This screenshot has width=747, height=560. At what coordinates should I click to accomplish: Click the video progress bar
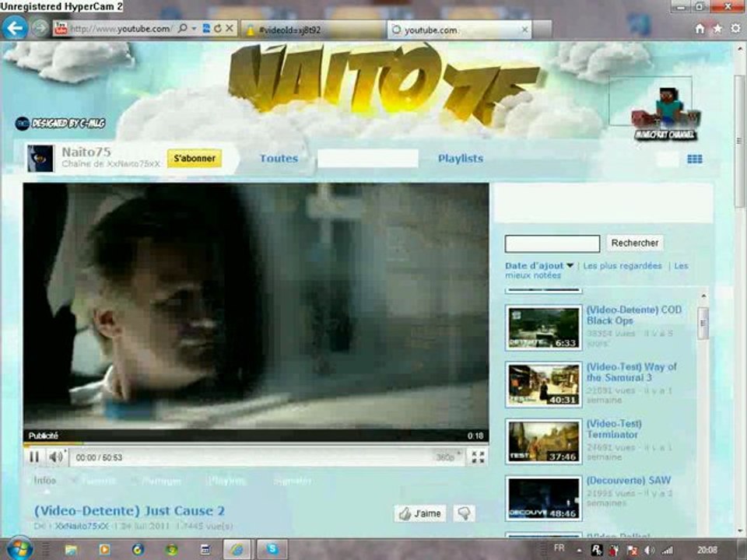click(x=255, y=444)
